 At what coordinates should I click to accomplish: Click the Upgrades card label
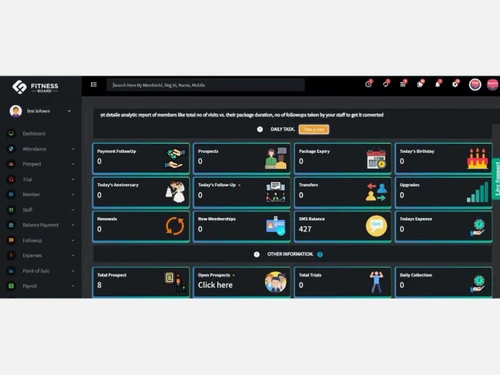click(x=410, y=185)
